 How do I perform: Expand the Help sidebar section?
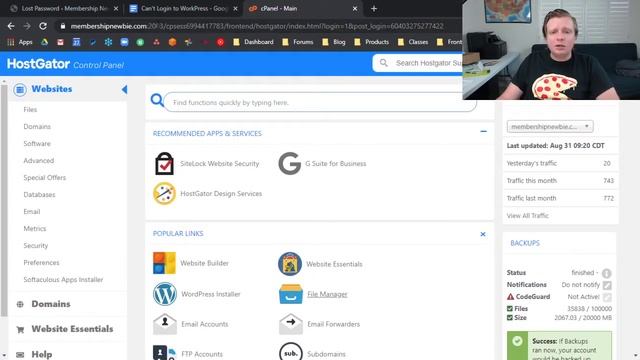click(42, 354)
